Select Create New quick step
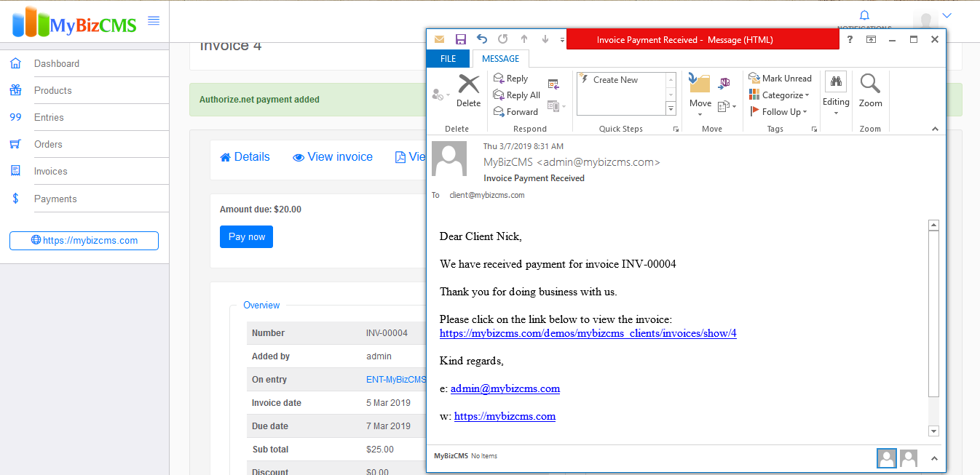The width and height of the screenshot is (980, 475). click(615, 80)
